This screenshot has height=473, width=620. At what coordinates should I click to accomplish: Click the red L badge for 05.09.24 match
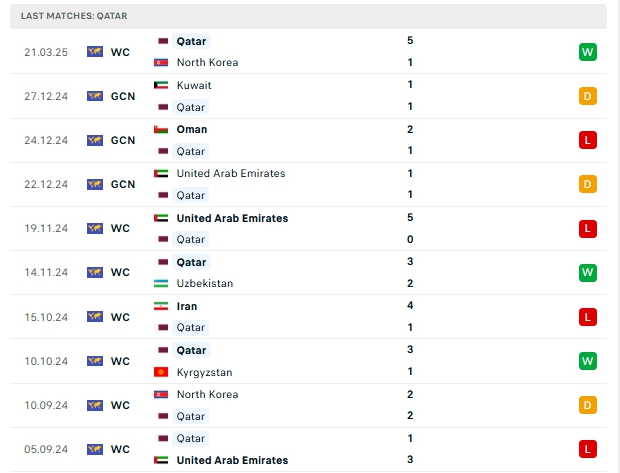[x=588, y=449]
